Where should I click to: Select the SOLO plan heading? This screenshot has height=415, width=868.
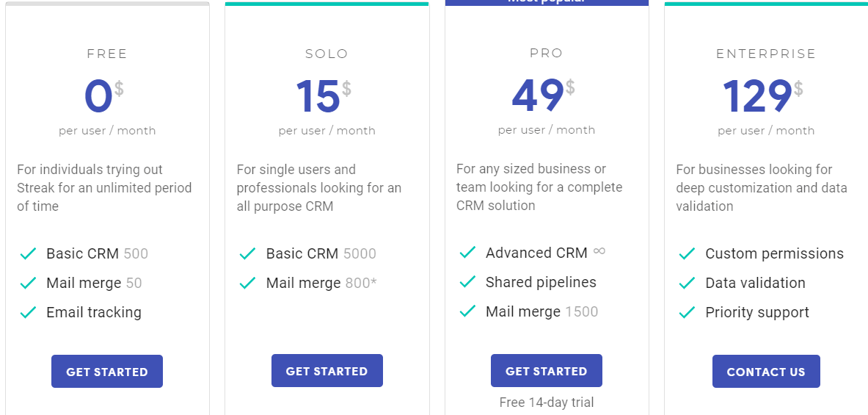click(327, 54)
